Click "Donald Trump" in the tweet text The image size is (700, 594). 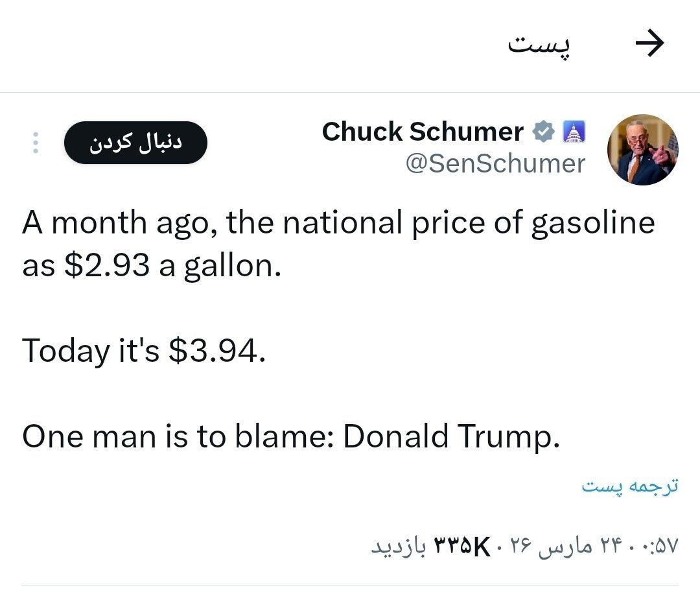click(x=449, y=437)
